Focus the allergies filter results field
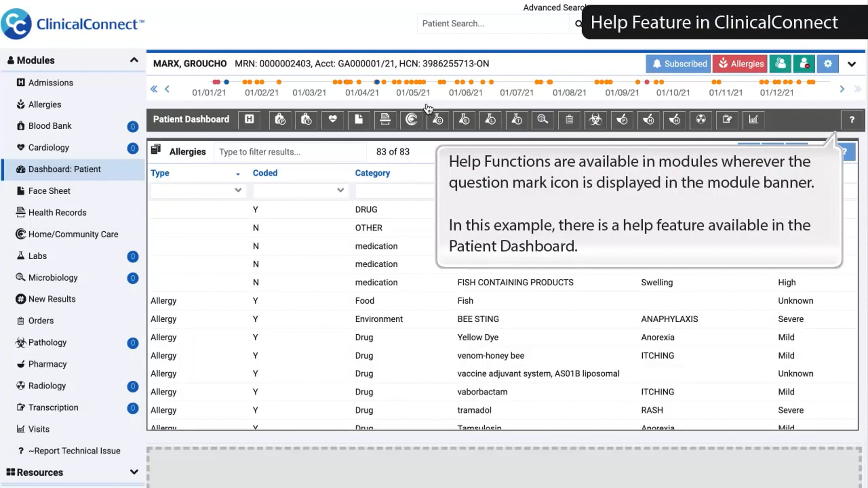868x488 pixels. click(x=290, y=152)
